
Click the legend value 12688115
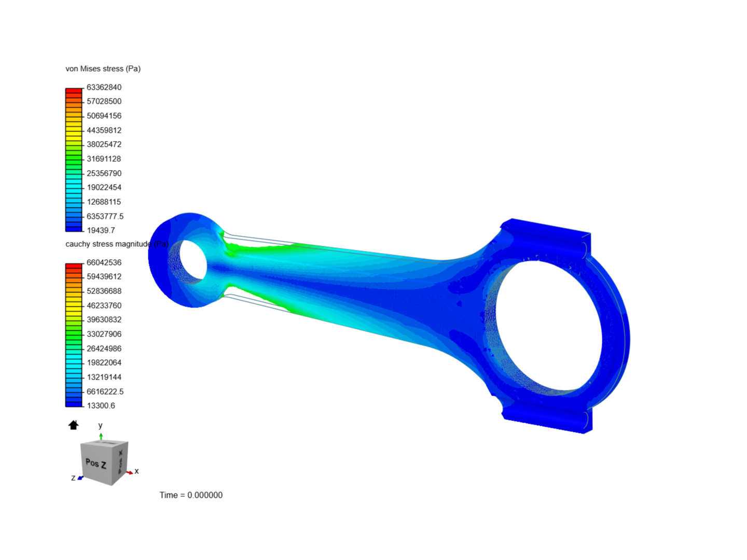tap(104, 202)
